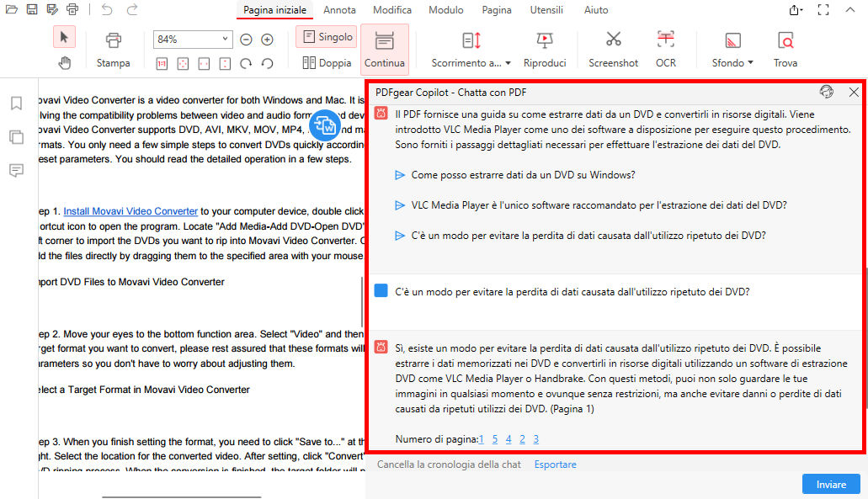
Task: Rotate the page clockwise
Action: 246,64
